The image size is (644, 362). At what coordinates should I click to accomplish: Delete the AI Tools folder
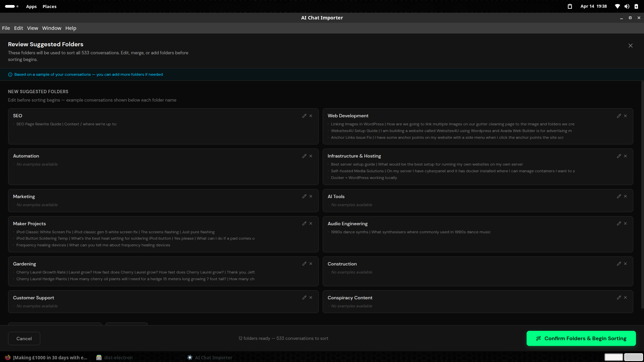(x=625, y=196)
